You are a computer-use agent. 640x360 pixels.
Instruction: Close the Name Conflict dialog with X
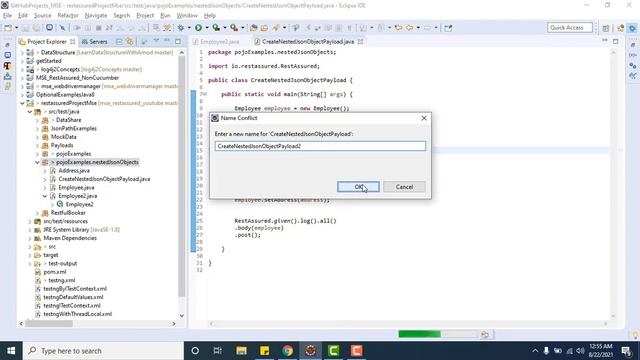pyautogui.click(x=424, y=118)
